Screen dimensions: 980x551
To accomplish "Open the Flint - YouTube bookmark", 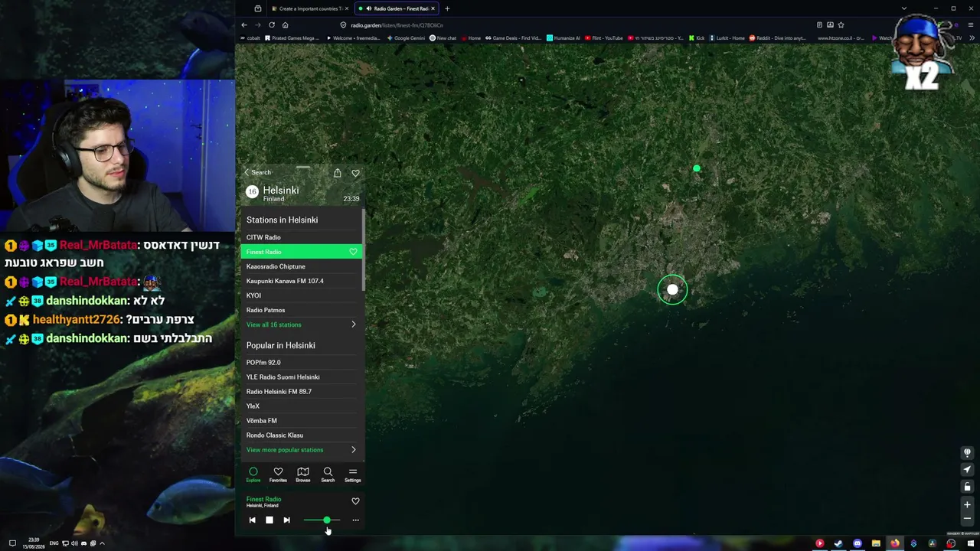I will [x=604, y=38].
